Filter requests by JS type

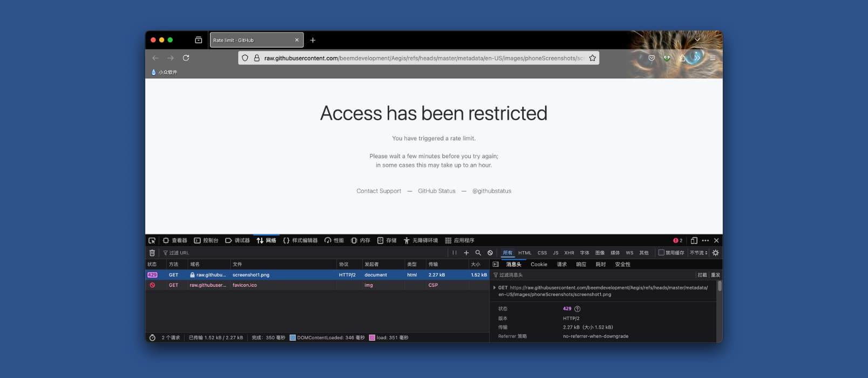(555, 253)
